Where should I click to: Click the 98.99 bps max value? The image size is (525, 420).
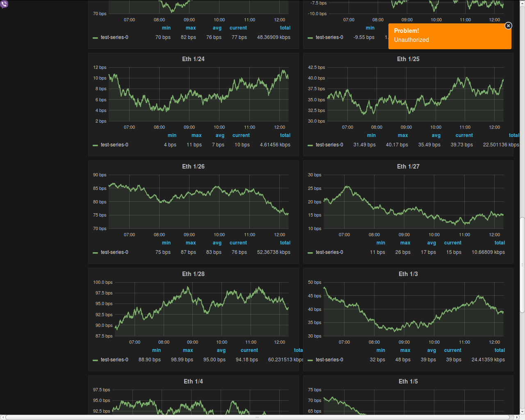[x=182, y=360]
